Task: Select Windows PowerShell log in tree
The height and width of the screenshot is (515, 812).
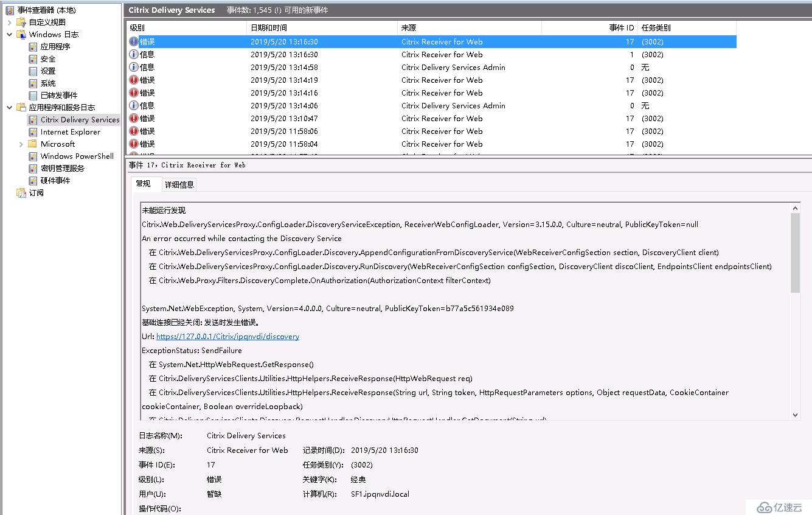Action: coord(77,156)
